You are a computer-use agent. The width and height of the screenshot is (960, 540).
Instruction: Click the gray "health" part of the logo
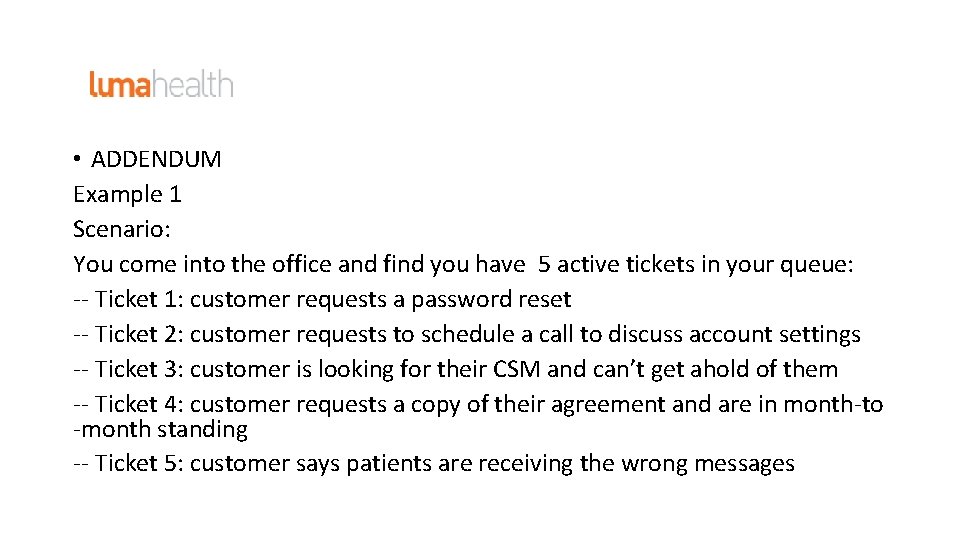point(193,85)
